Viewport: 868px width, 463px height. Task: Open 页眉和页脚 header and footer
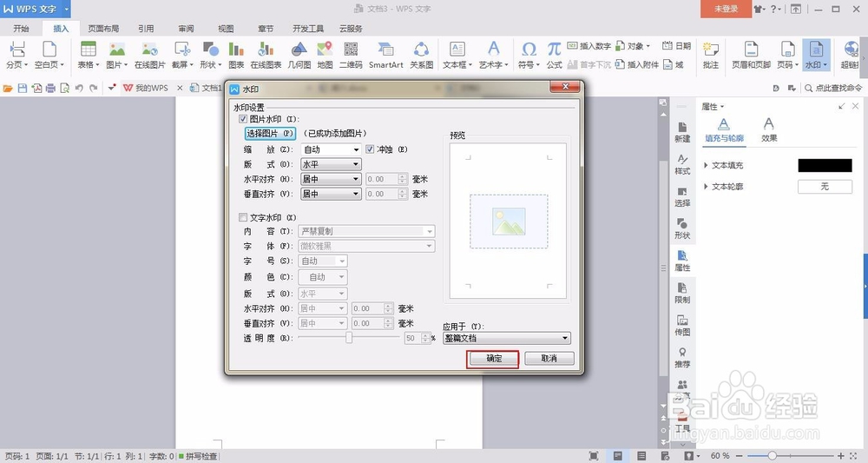751,54
